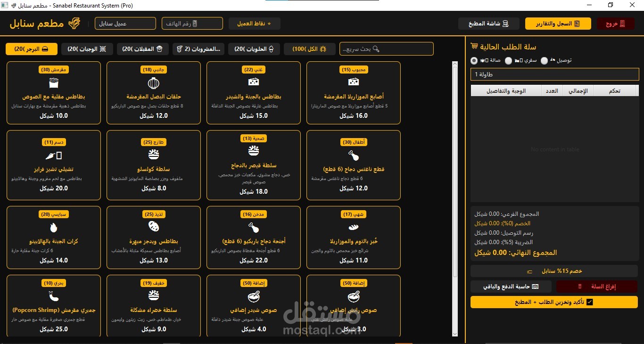Viewport: 644px width, 344px height.
Task: Show all items with الكل (100) tab
Action: [310, 49]
